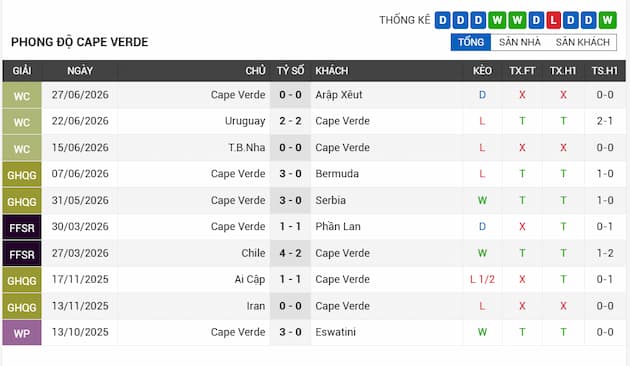Click the red L badge in THỐNG KÊ
Image resolution: width=630 pixels, height=366 pixels.
553,20
